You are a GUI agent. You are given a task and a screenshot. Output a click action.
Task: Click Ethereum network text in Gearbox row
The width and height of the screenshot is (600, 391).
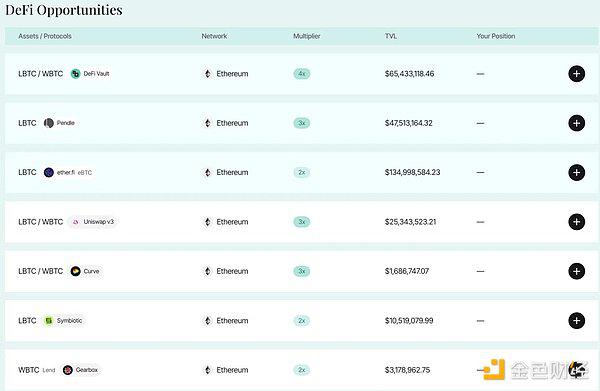point(232,370)
